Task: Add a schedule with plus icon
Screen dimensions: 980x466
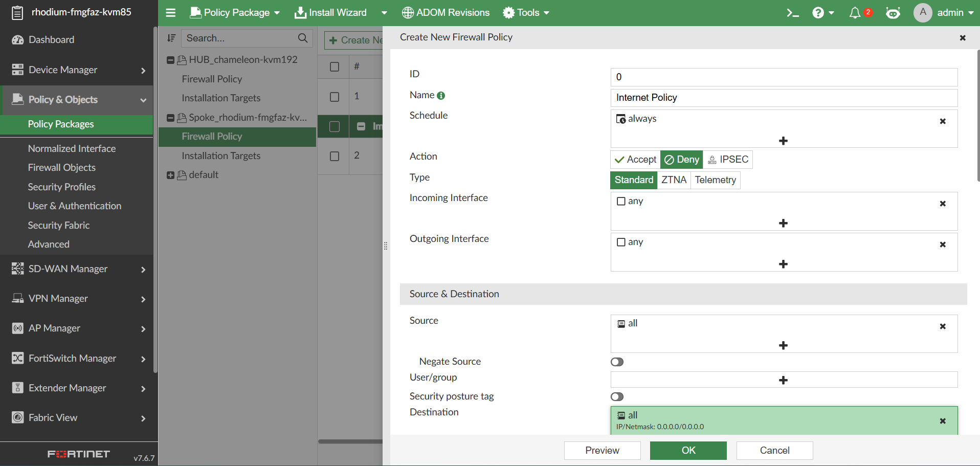Action: tap(783, 141)
